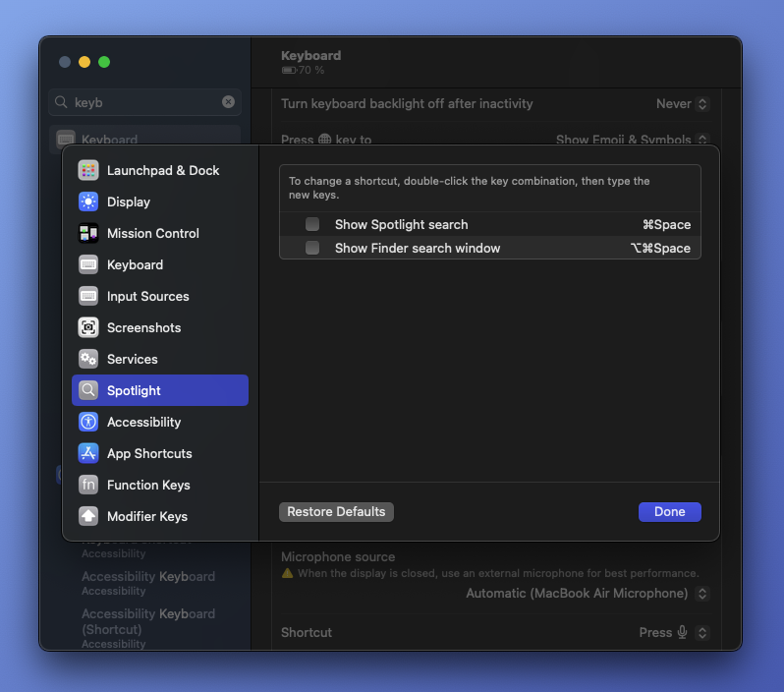784x692 pixels.
Task: Enable Show Spotlight search checkbox
Action: tap(312, 224)
